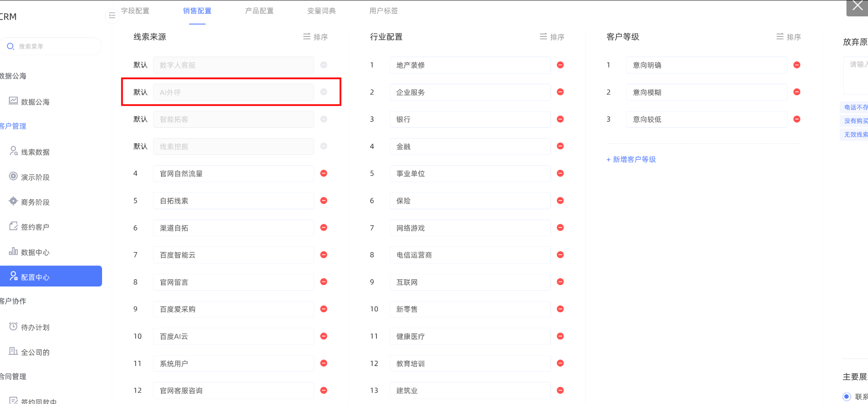Delete the 网络游戏 industry entry
This screenshot has height=404, width=868.
point(560,228)
